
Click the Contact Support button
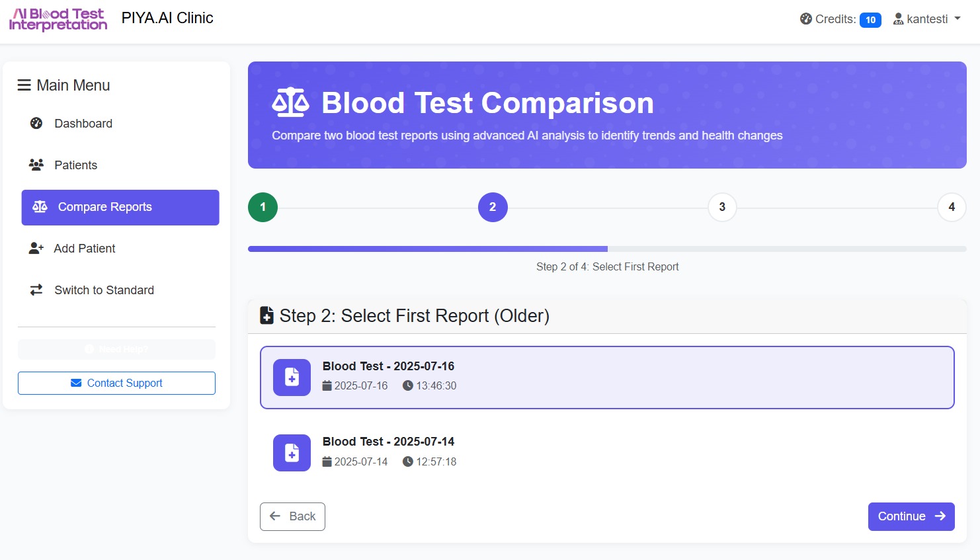click(x=116, y=383)
